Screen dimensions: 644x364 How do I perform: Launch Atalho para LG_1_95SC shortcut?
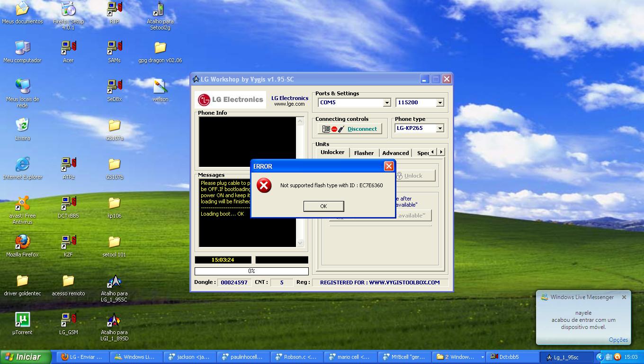tap(114, 288)
